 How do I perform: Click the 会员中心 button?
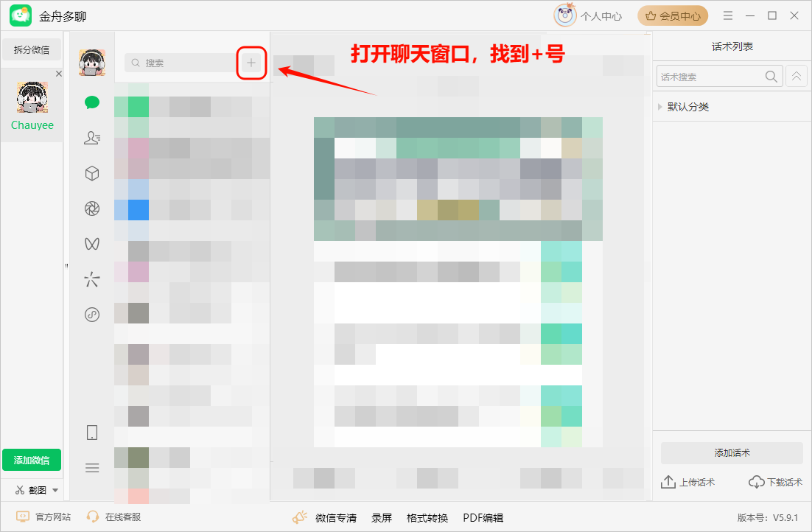tap(673, 16)
